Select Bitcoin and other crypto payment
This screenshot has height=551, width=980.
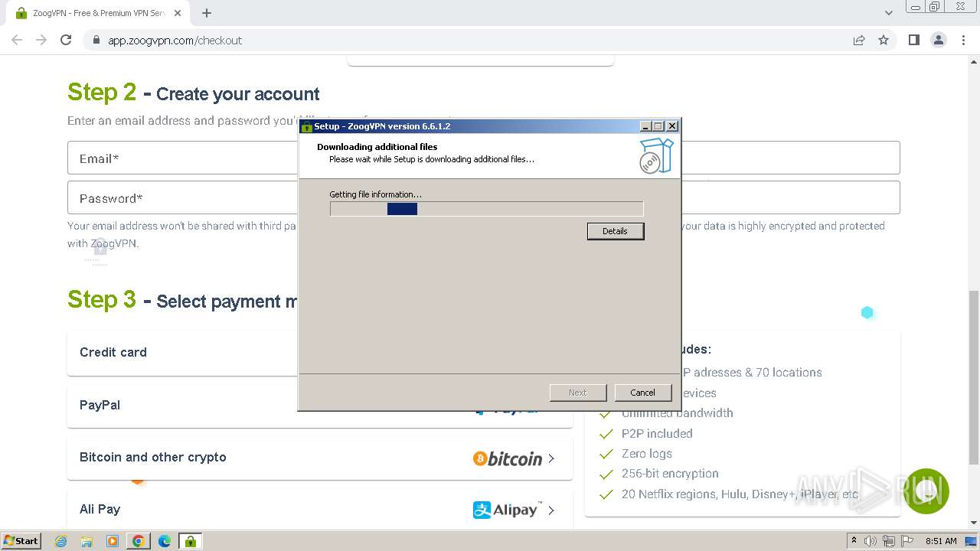[319, 458]
